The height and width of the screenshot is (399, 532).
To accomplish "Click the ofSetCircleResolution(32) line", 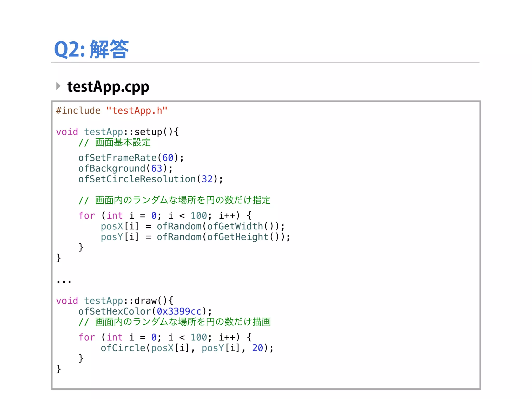I will 150,179.
